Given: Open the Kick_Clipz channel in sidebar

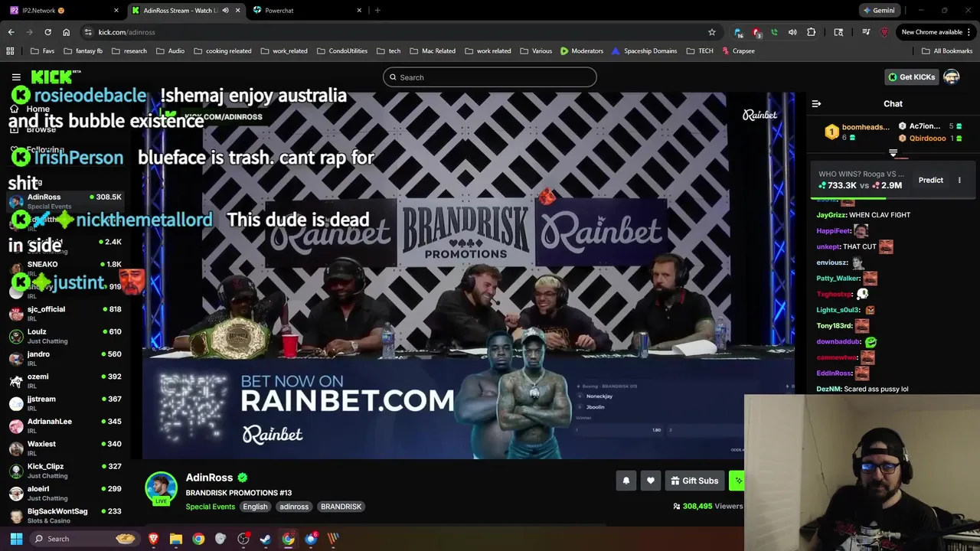Looking at the screenshot, I should coord(65,471).
